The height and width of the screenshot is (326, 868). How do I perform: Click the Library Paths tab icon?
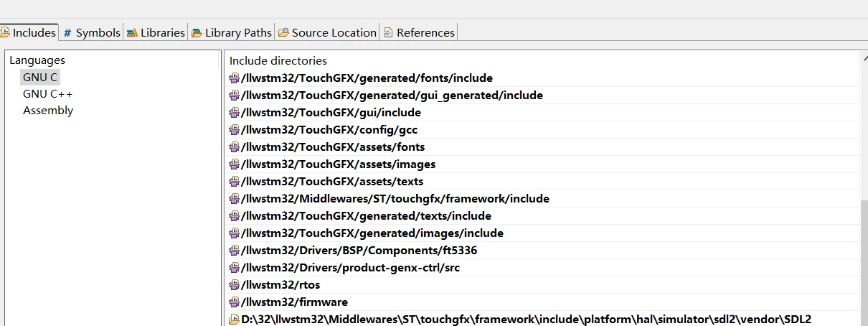197,32
